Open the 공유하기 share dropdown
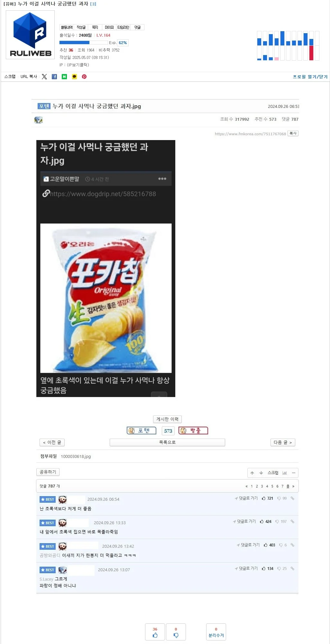The image size is (330, 644). point(48,472)
